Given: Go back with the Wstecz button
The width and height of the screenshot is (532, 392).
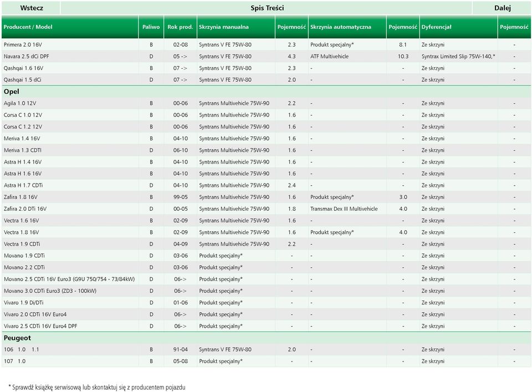Looking at the screenshot, I should (31, 8).
